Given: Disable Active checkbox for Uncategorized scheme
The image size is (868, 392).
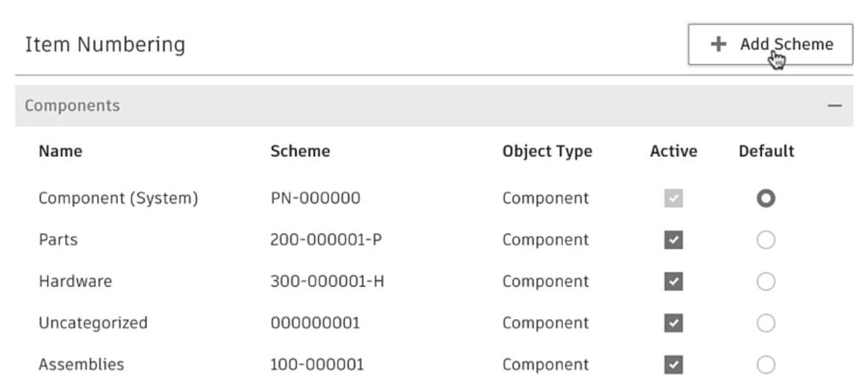Looking at the screenshot, I should [674, 323].
